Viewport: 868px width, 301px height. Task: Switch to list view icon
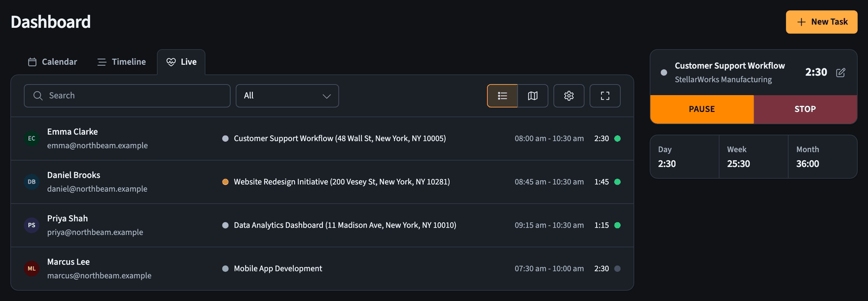[x=502, y=96]
